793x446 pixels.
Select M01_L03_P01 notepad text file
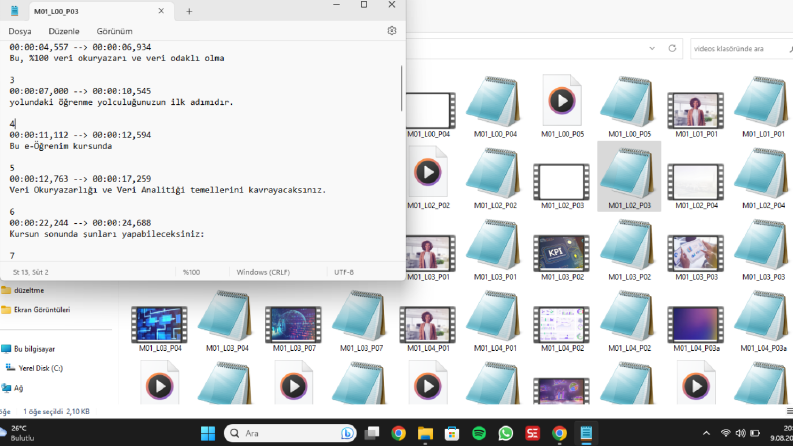[x=495, y=250]
